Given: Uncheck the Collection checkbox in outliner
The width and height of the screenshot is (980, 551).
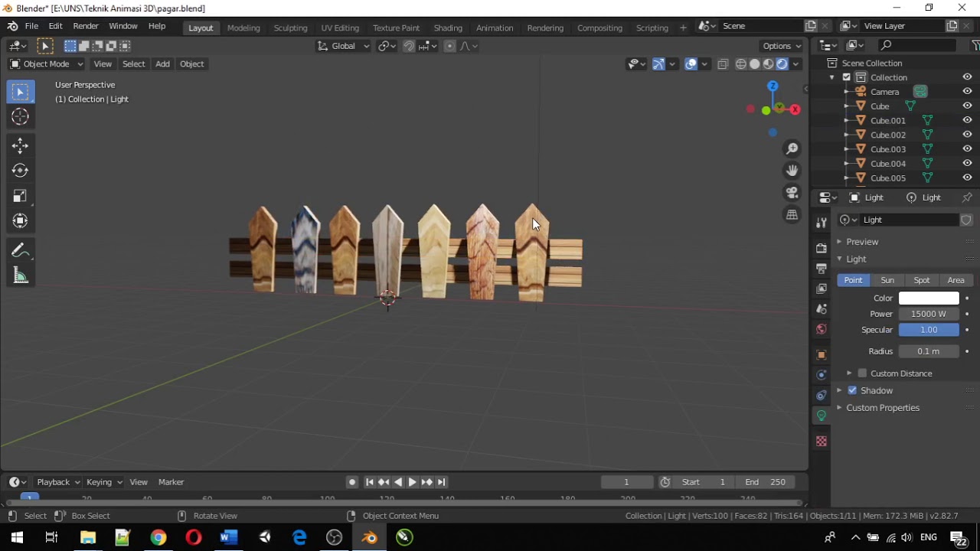Looking at the screenshot, I should click(847, 77).
